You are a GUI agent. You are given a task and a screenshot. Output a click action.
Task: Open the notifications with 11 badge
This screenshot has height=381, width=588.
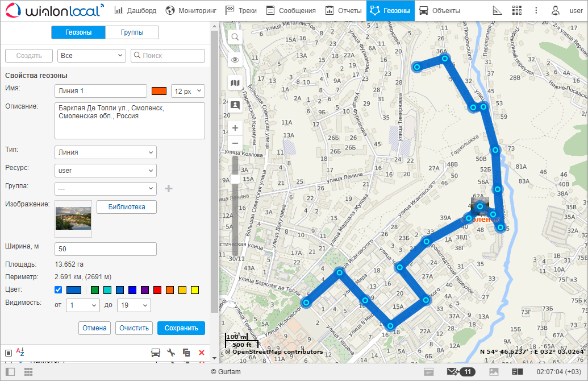point(461,371)
